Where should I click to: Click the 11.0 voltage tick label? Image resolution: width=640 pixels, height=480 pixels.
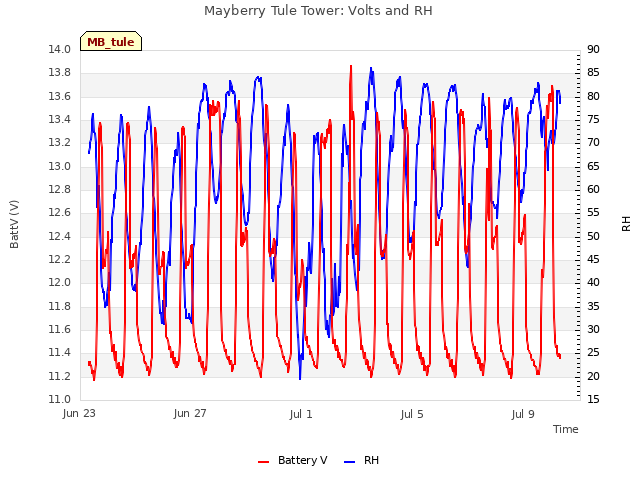pyautogui.click(x=60, y=399)
